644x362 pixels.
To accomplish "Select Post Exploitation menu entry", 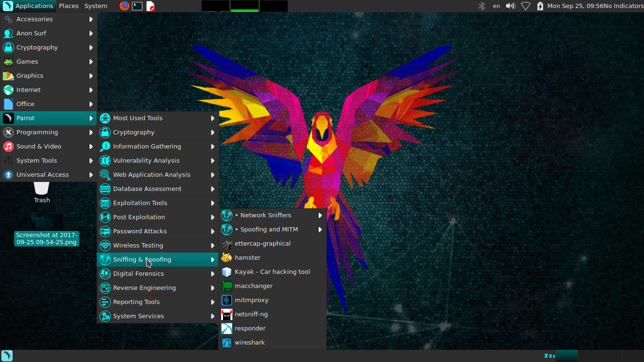I will (158, 217).
